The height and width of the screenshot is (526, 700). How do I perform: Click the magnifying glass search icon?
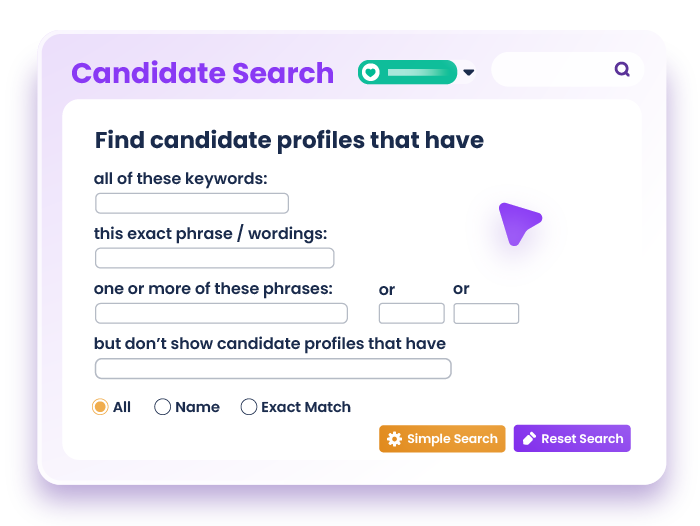622,70
